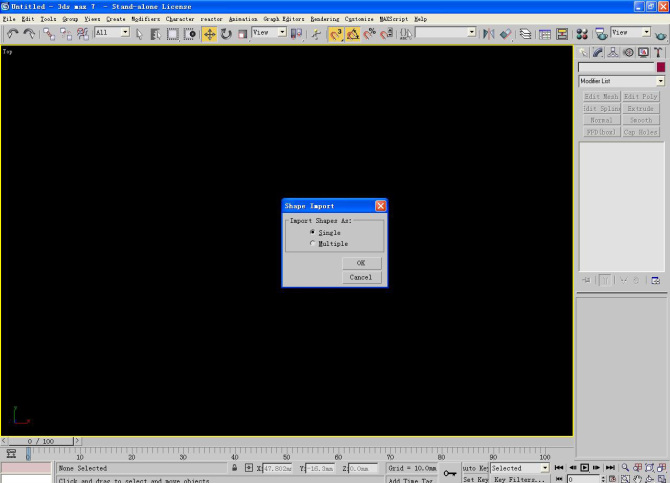Toggle 3D Snaps button

(x=336, y=34)
